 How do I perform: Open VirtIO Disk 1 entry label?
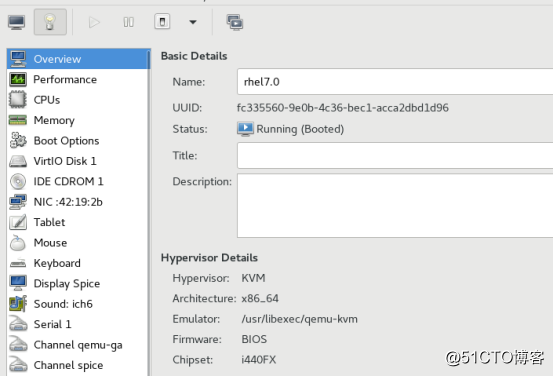pos(65,161)
